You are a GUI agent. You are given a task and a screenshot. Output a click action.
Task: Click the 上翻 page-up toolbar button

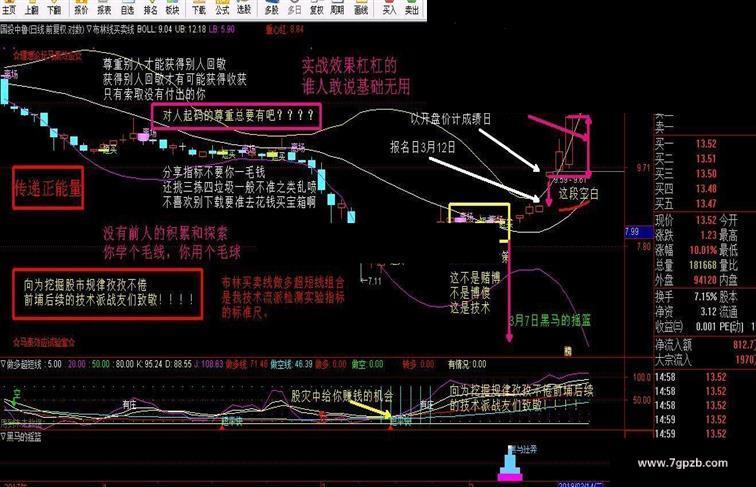click(31, 9)
